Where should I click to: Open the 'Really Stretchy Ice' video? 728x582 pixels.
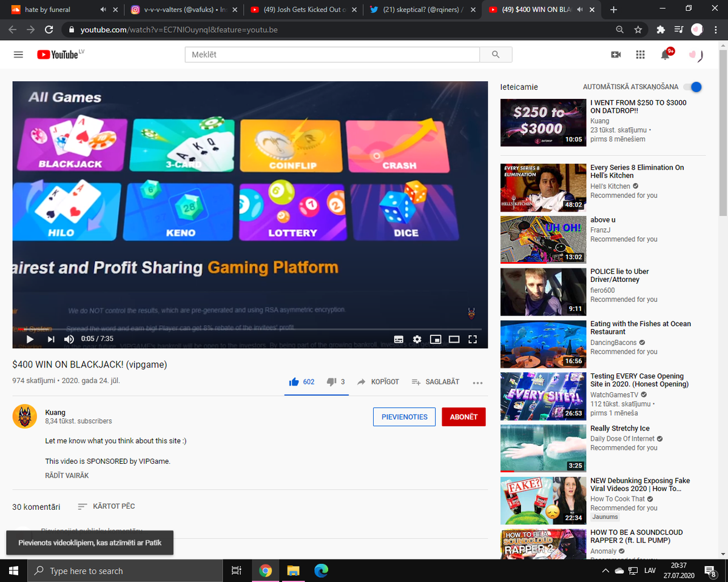[542, 448]
